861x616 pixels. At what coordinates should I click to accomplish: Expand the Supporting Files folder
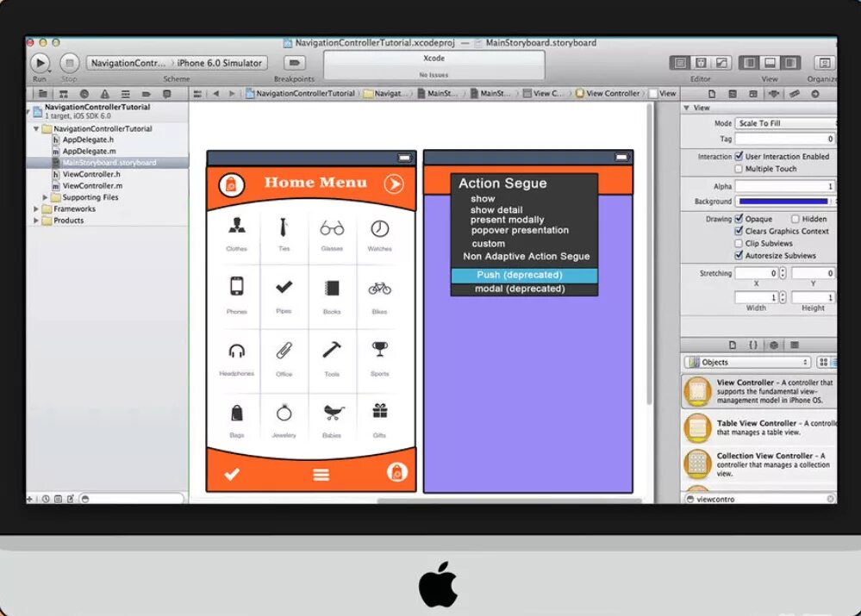45,197
